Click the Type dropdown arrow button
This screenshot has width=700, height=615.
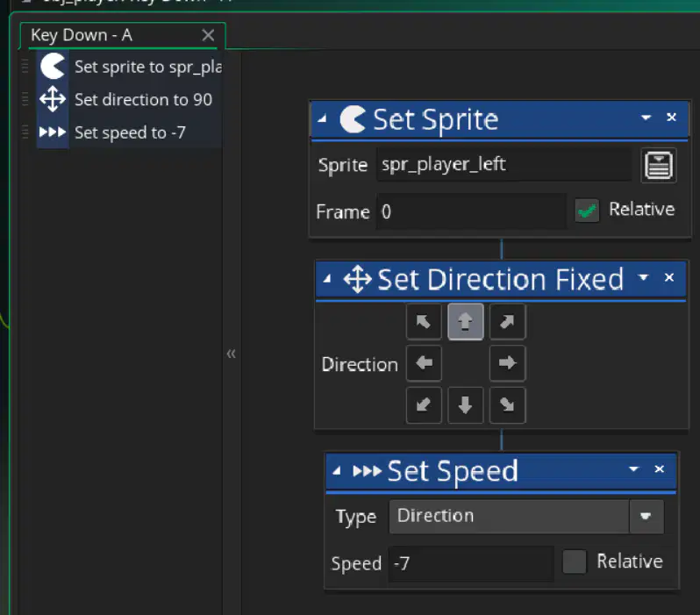pyautogui.click(x=646, y=516)
